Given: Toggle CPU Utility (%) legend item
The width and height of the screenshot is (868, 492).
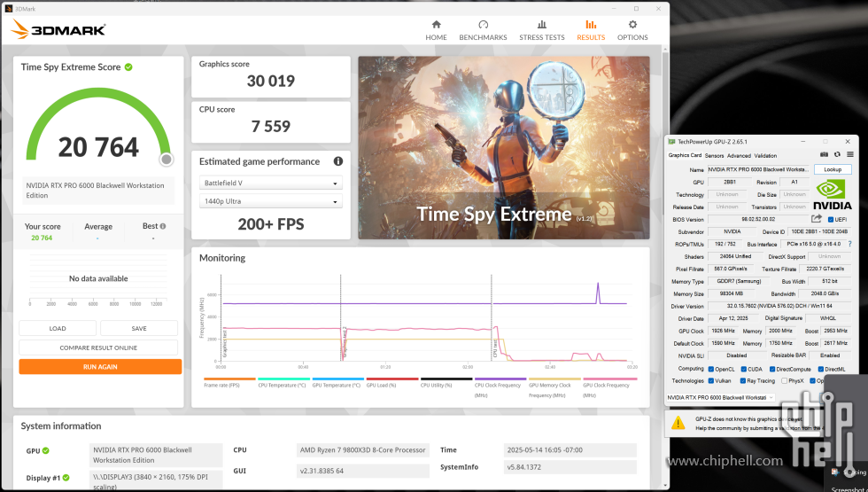Looking at the screenshot, I should pyautogui.click(x=446, y=382).
